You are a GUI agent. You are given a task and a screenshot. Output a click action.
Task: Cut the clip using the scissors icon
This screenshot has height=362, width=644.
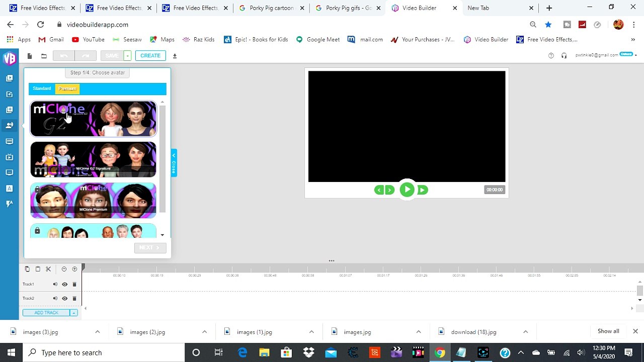pyautogui.click(x=48, y=269)
